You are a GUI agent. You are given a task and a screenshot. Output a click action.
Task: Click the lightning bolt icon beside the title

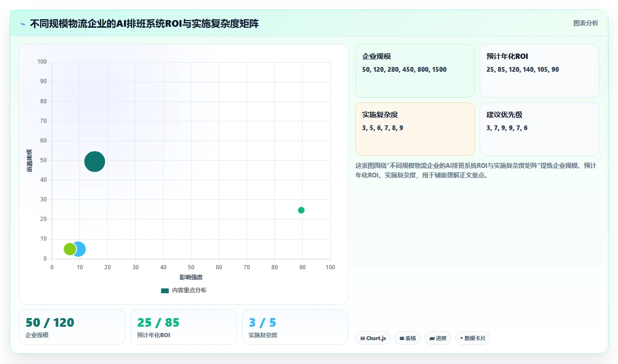click(x=22, y=23)
